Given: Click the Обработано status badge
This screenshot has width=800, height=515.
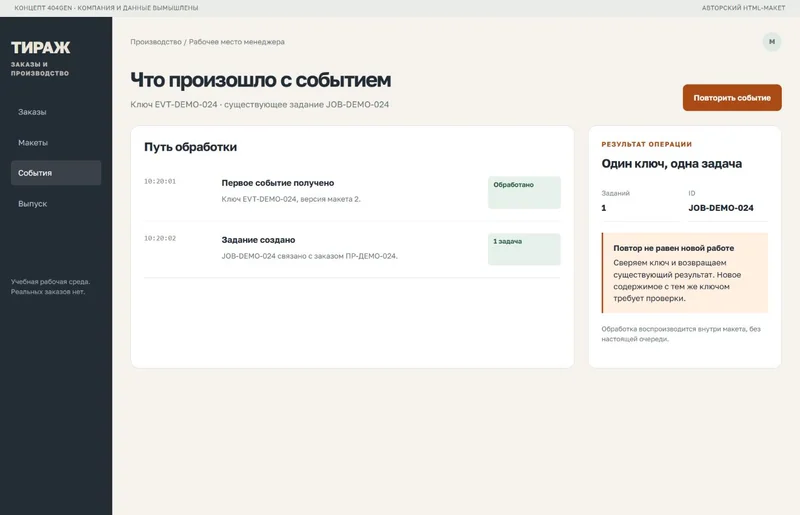Looking at the screenshot, I should pyautogui.click(x=524, y=192).
